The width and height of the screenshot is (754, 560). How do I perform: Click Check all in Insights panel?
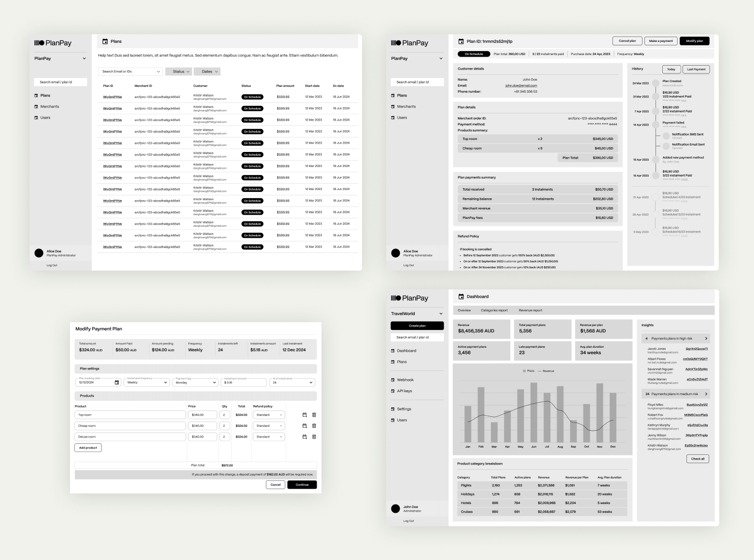(x=698, y=459)
